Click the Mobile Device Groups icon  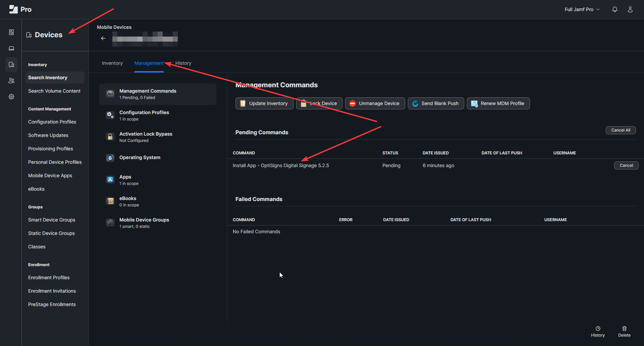(x=110, y=223)
